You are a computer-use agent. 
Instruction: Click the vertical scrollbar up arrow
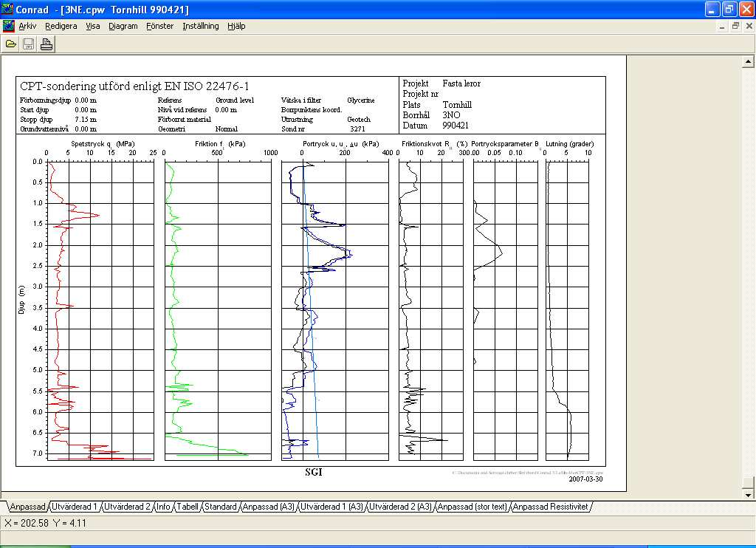tap(748, 61)
